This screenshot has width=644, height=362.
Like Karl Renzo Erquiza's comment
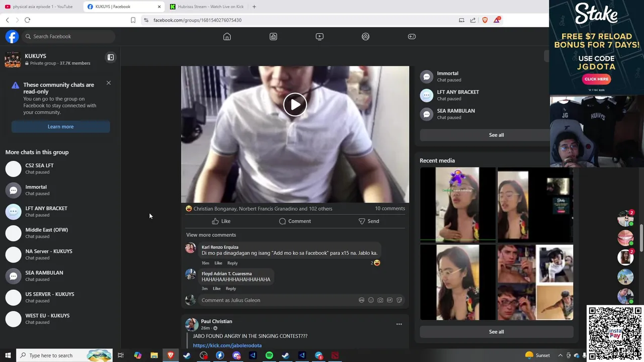(x=218, y=263)
